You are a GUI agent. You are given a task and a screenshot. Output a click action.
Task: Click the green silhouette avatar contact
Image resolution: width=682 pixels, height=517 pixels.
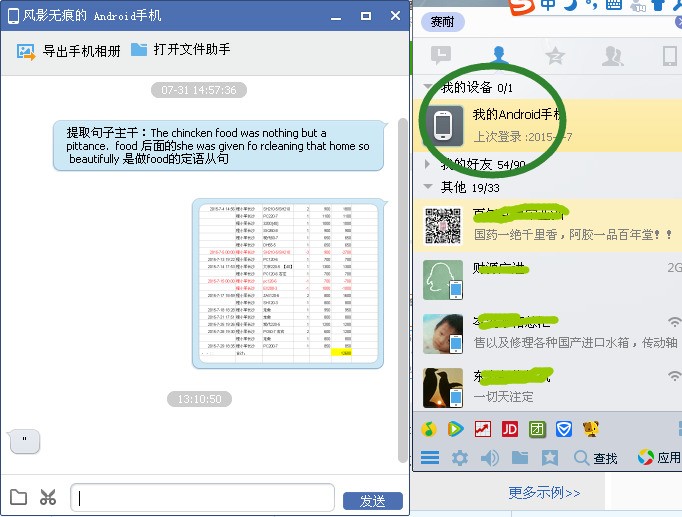pyautogui.click(x=443, y=280)
